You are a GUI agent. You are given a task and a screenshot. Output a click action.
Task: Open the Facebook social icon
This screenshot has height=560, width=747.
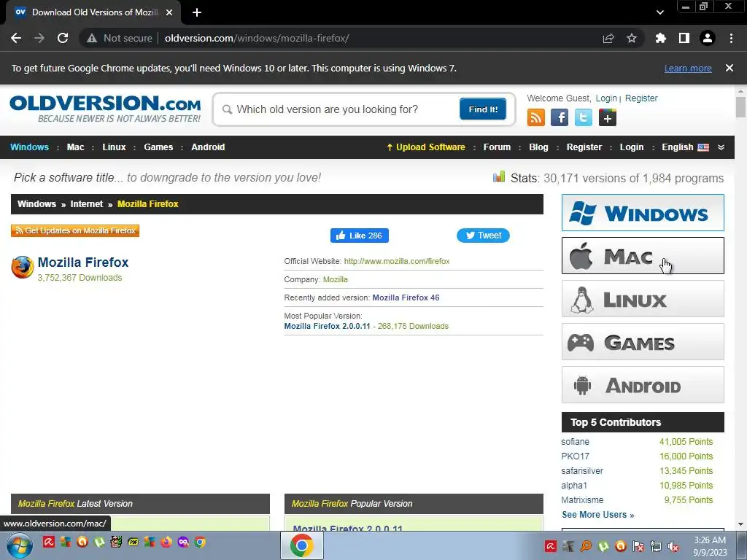click(x=560, y=117)
